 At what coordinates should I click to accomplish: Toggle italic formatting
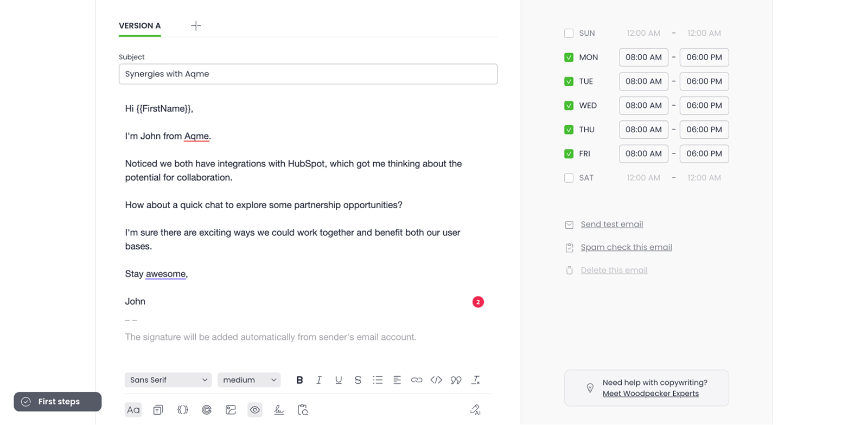pyautogui.click(x=319, y=380)
